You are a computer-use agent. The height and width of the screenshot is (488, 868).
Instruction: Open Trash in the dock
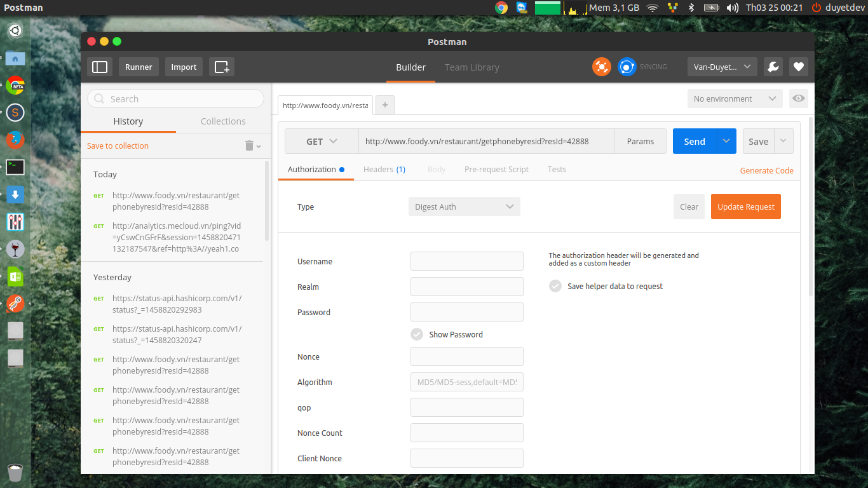pos(15,472)
